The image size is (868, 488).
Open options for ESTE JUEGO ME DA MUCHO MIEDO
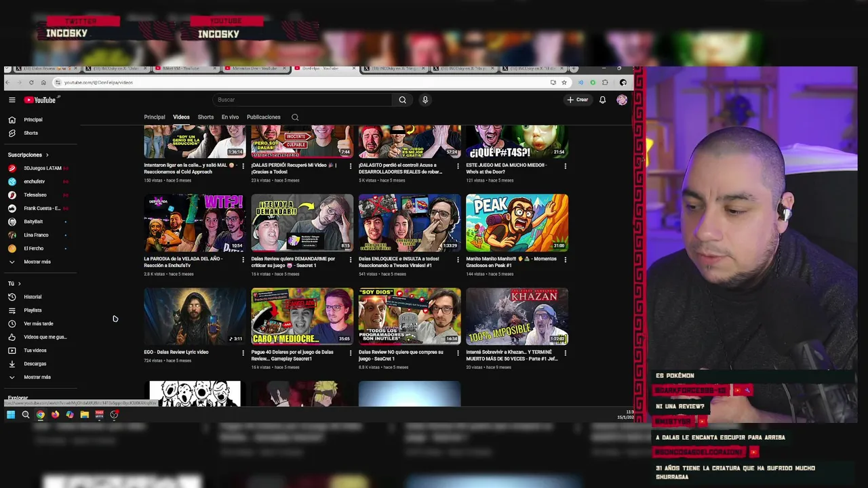pos(565,165)
